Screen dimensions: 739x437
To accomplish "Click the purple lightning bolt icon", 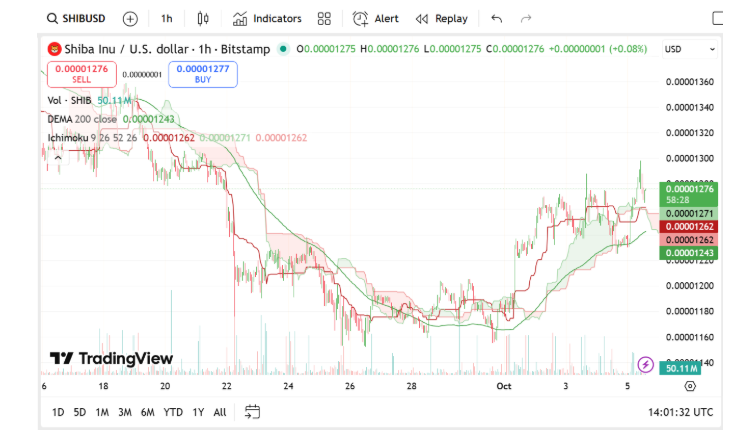I will [646, 365].
